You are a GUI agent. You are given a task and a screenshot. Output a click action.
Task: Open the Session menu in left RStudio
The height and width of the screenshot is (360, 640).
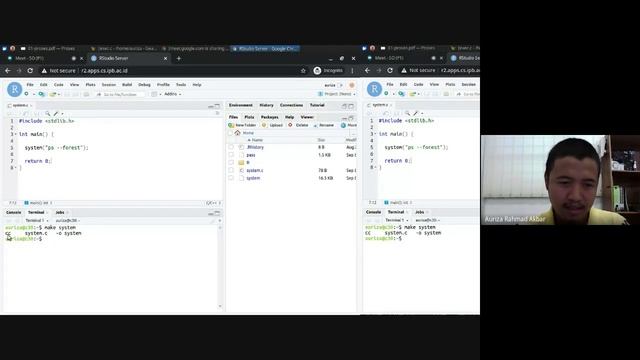[x=109, y=84]
